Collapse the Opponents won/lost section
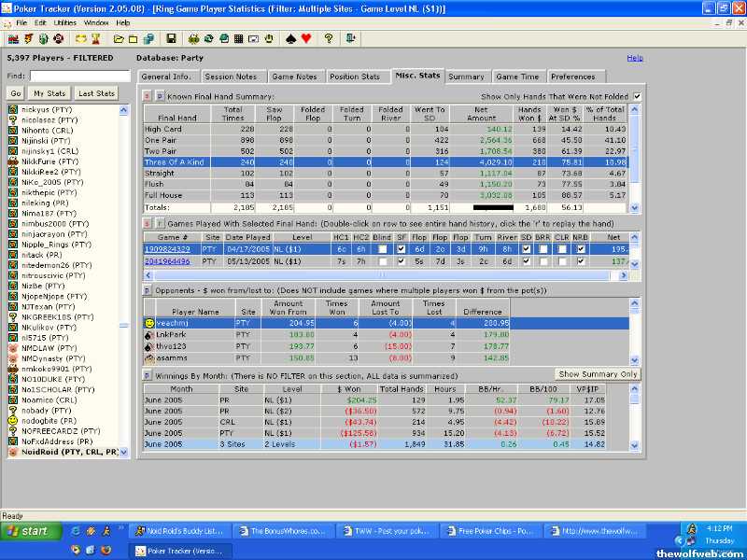747x560 pixels. (x=147, y=290)
